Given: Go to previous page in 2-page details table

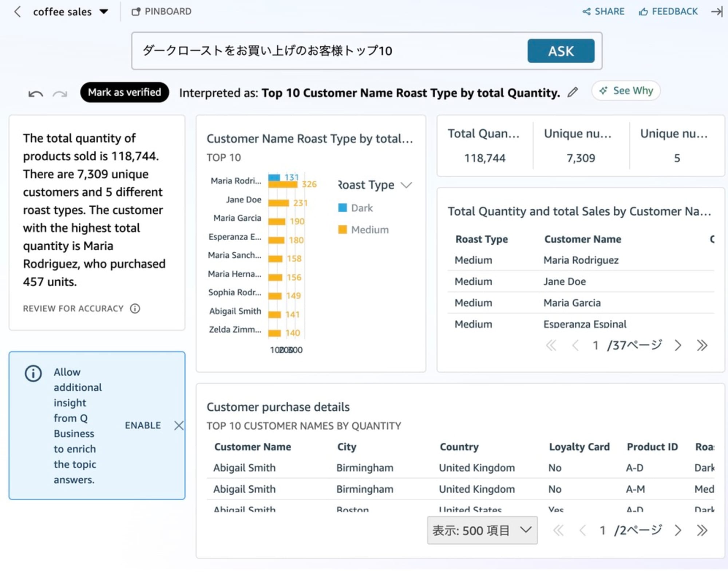Looking at the screenshot, I should pos(583,530).
